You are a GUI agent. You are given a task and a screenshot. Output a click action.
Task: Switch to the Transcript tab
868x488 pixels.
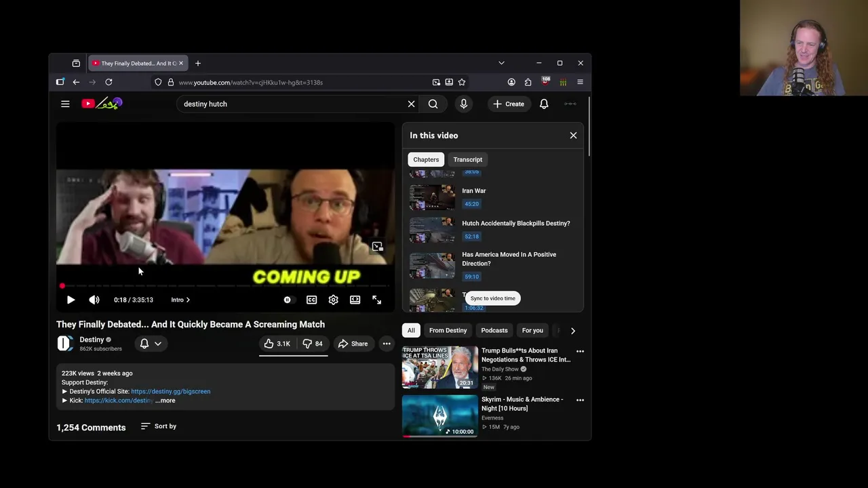point(468,159)
